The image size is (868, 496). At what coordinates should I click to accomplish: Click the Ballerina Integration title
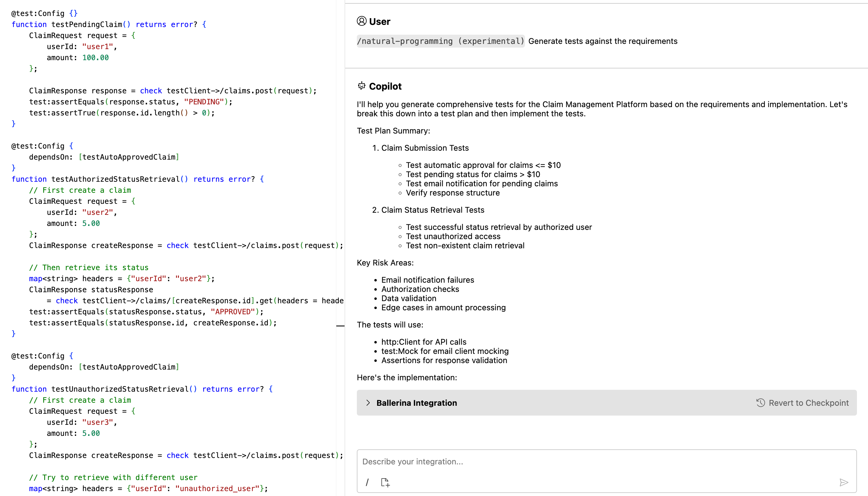click(417, 403)
